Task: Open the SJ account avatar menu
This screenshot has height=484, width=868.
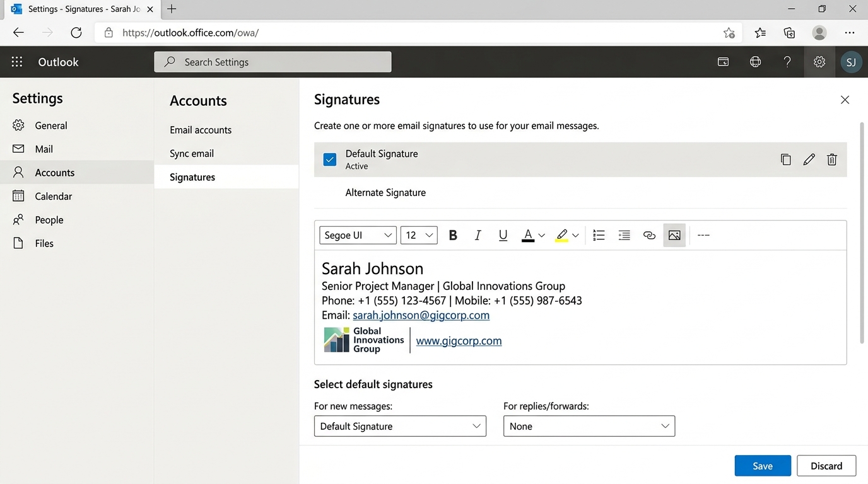Action: click(x=851, y=62)
